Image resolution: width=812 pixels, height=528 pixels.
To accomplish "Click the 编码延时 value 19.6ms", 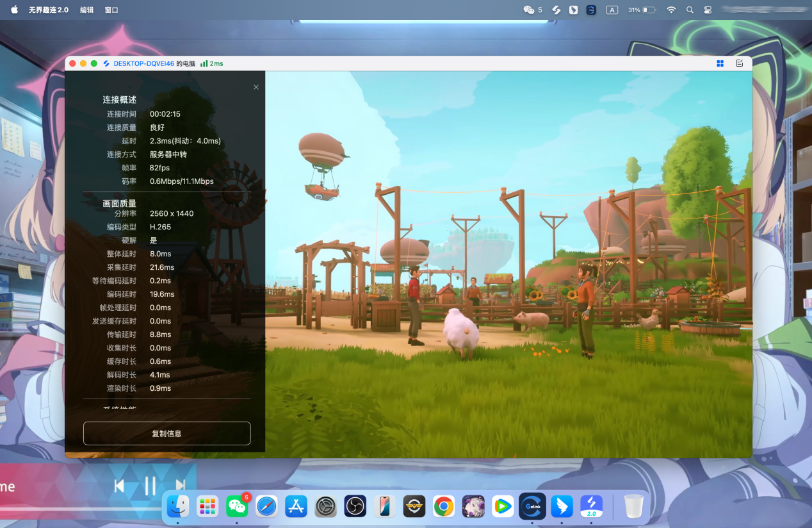I will pos(162,294).
